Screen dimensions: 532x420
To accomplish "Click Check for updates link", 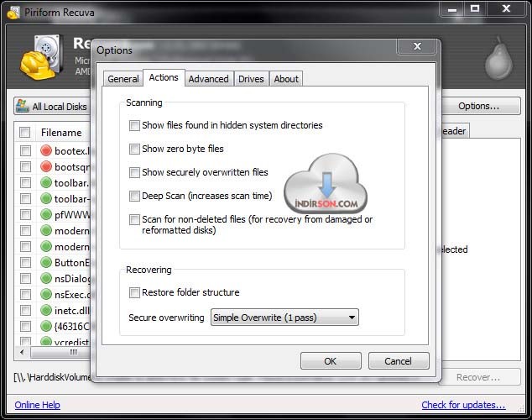I will click(x=463, y=405).
